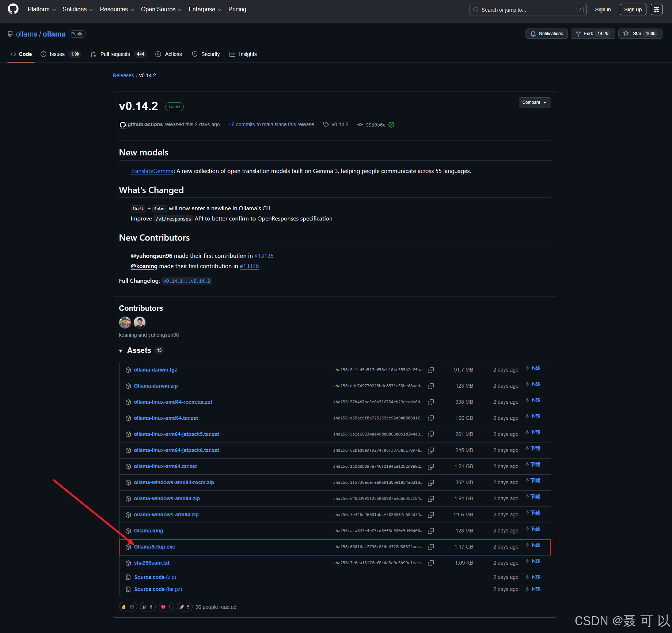This screenshot has width=672, height=633.
Task: Switch to the Issues tab
Action: pos(61,54)
